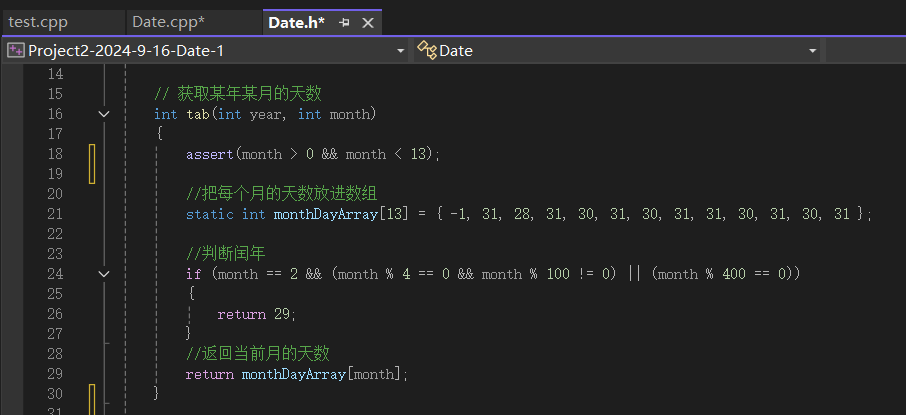Place cursor on the assert call

[210, 154]
